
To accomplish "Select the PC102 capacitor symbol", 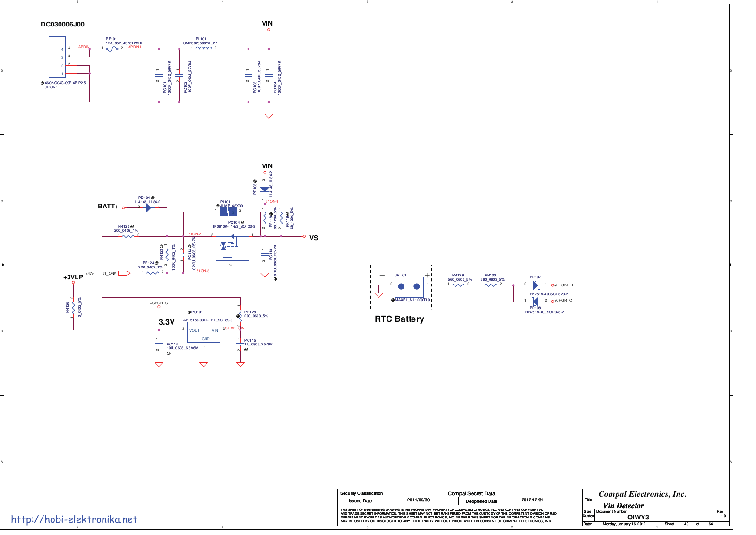I will [179, 75].
